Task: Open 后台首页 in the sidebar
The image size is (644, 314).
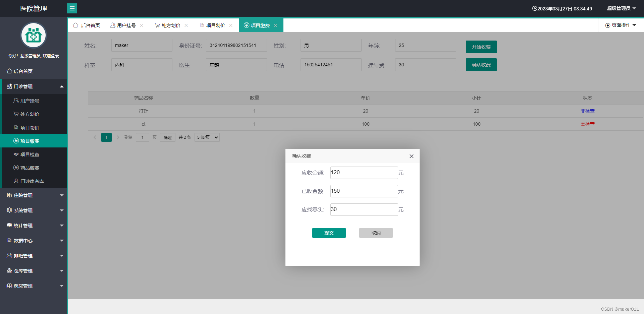Action: pyautogui.click(x=34, y=71)
